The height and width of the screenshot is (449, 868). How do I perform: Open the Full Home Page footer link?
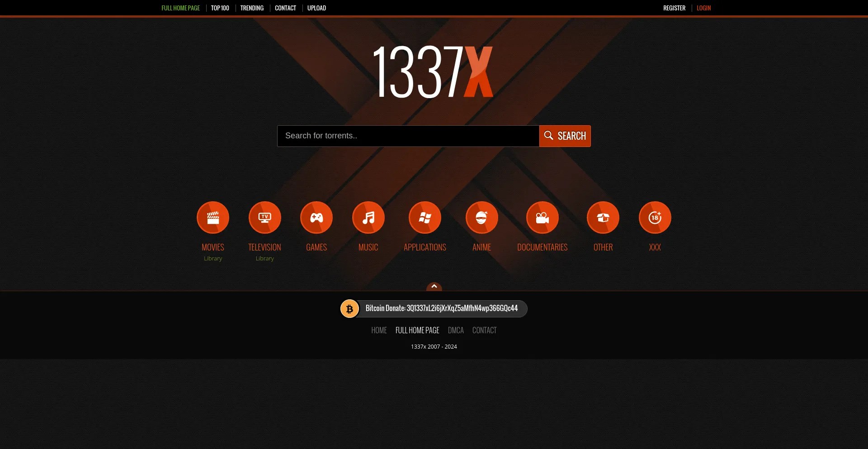point(417,331)
